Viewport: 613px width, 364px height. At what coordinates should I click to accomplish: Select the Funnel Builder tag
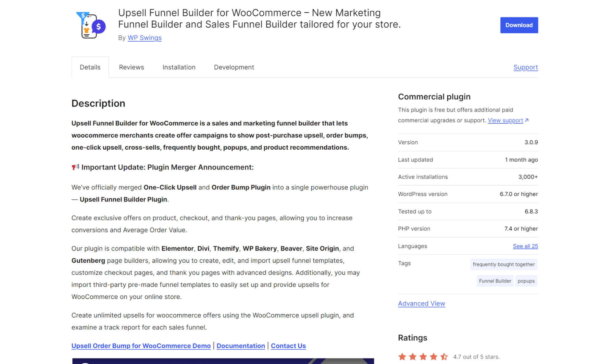[x=495, y=281]
